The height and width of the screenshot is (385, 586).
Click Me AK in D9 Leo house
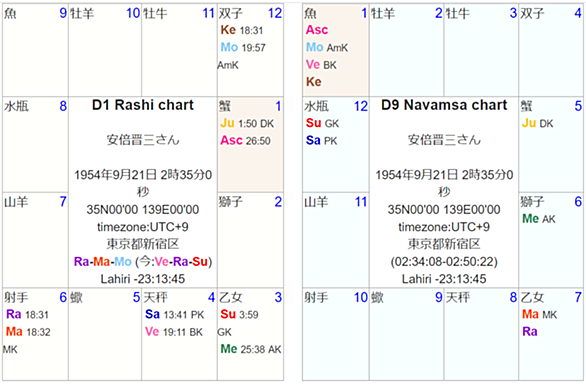tap(539, 219)
